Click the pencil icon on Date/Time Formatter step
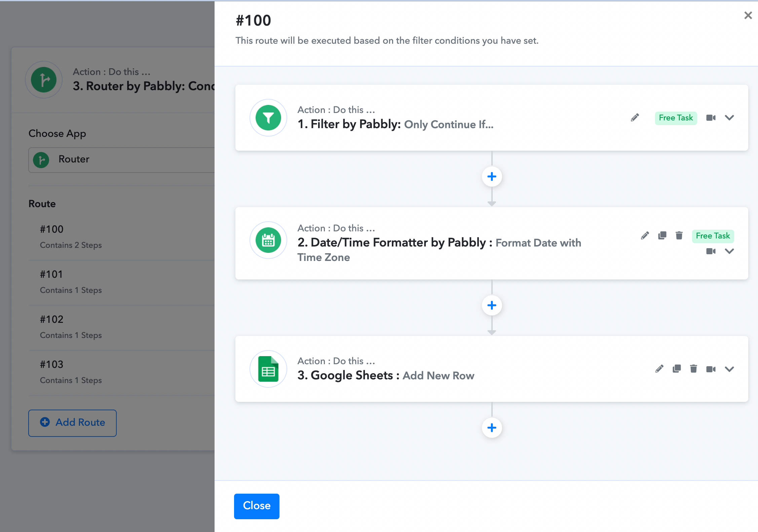758x532 pixels. (x=645, y=235)
